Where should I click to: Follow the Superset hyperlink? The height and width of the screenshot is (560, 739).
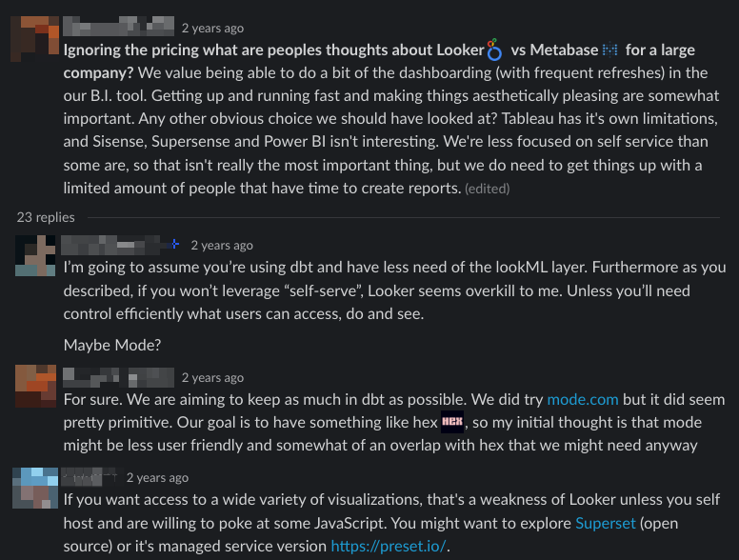(602, 523)
